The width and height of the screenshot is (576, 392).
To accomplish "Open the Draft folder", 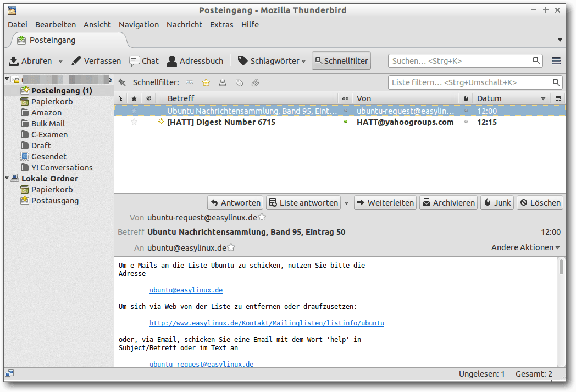I will [x=41, y=146].
